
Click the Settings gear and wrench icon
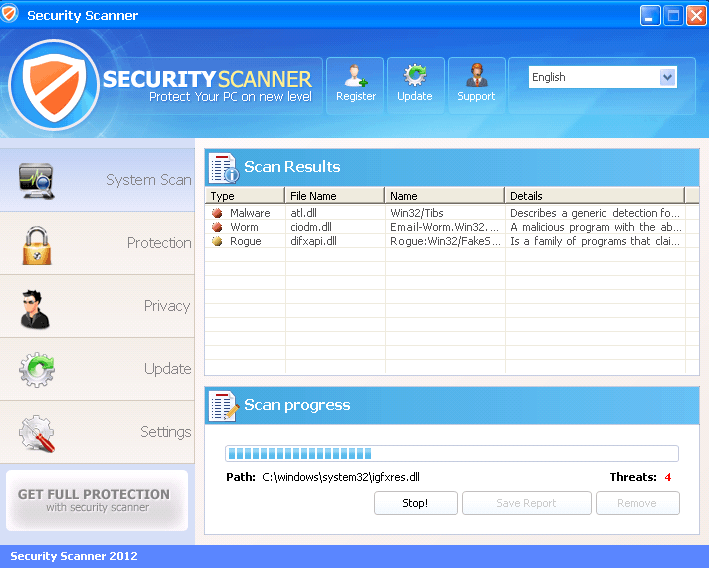tap(37, 432)
